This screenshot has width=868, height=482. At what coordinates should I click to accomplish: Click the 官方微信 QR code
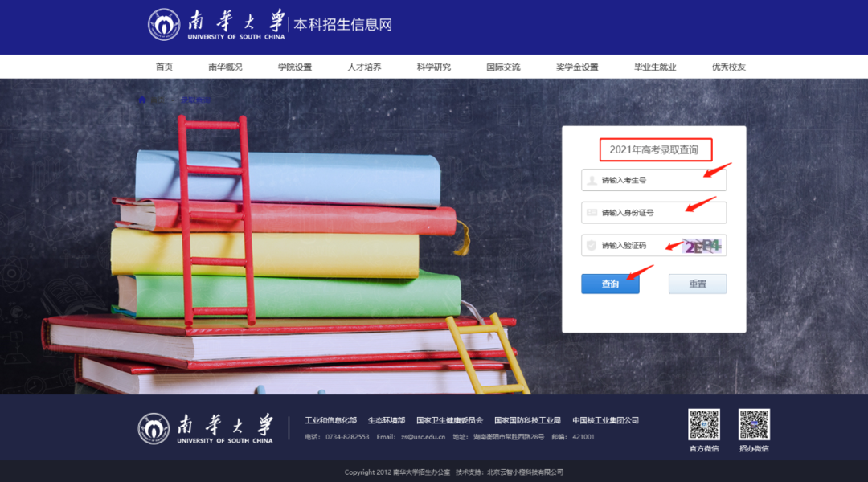pos(703,424)
